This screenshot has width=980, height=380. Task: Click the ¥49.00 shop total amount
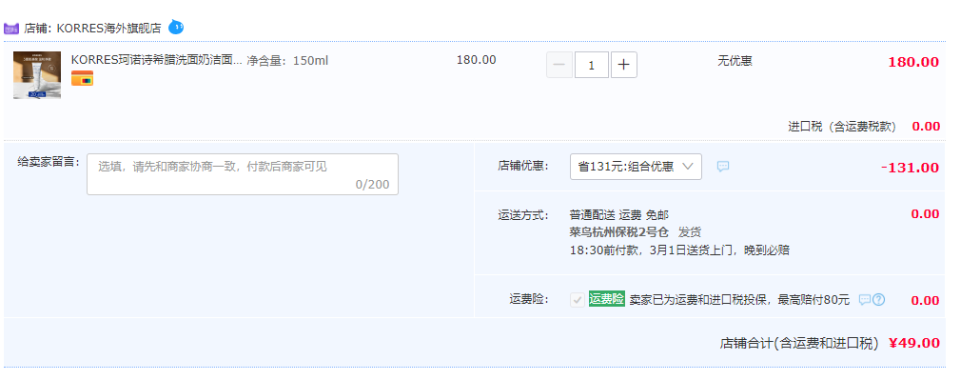tap(913, 343)
